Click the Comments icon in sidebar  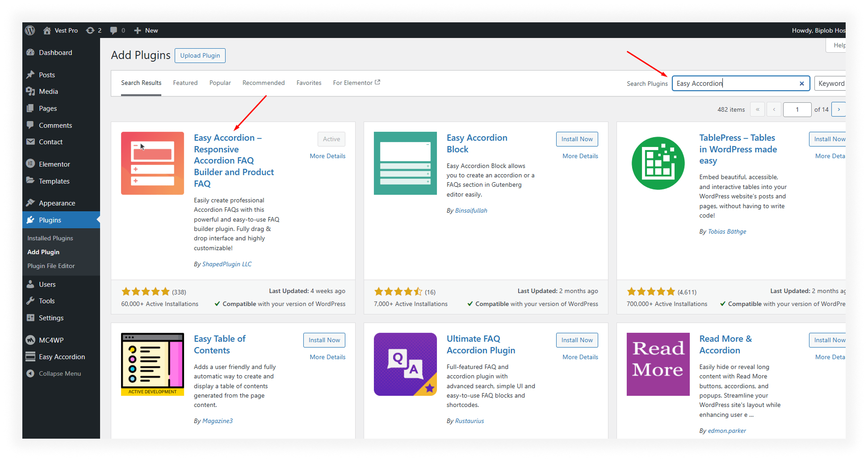click(x=30, y=125)
